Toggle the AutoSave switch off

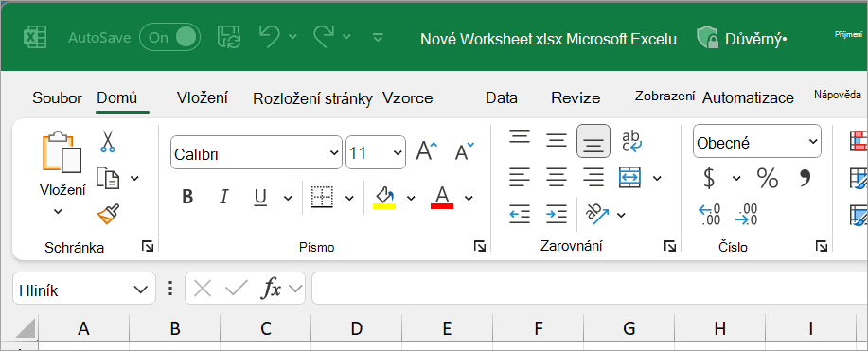click(x=169, y=37)
